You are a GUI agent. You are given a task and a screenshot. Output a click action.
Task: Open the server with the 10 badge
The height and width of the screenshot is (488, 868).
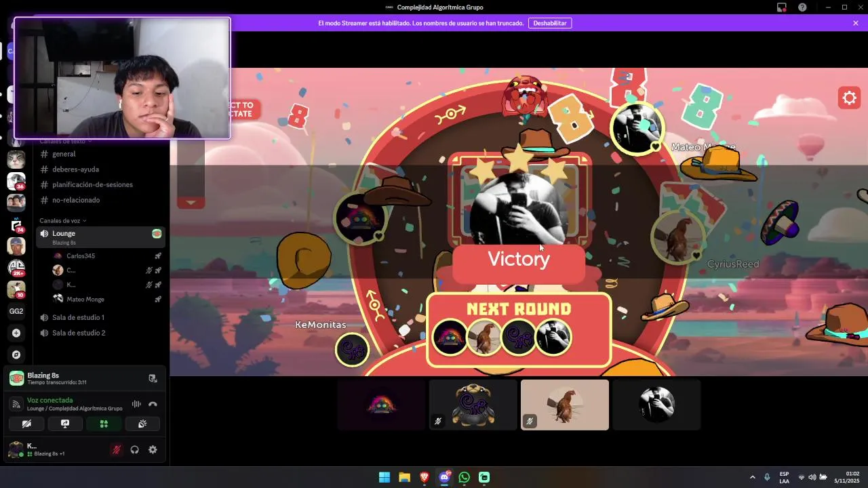[x=16, y=289]
